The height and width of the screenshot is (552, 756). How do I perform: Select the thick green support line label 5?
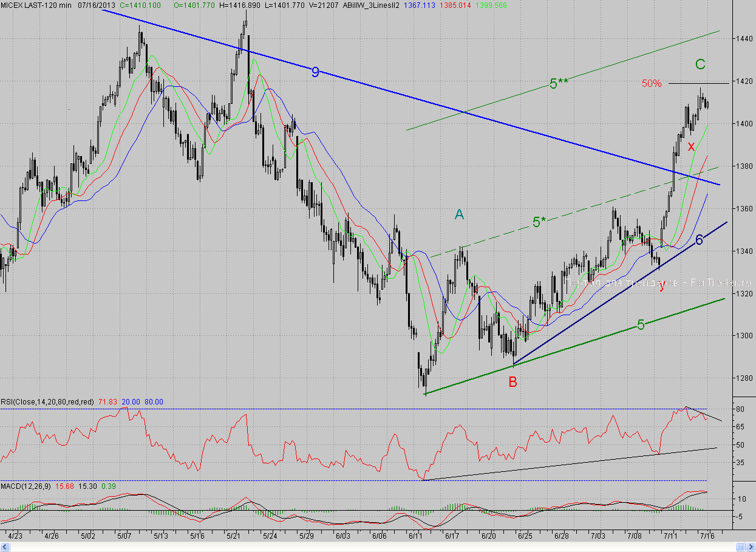pos(641,325)
